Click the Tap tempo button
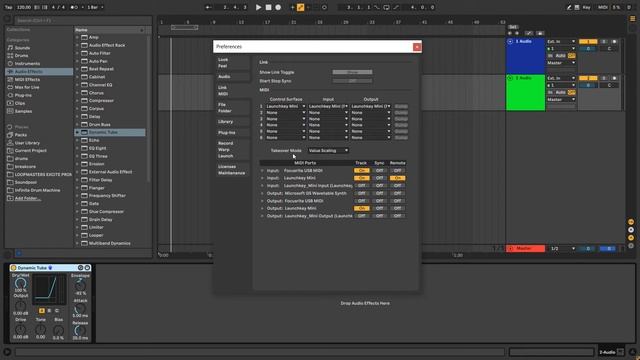 [8, 7]
